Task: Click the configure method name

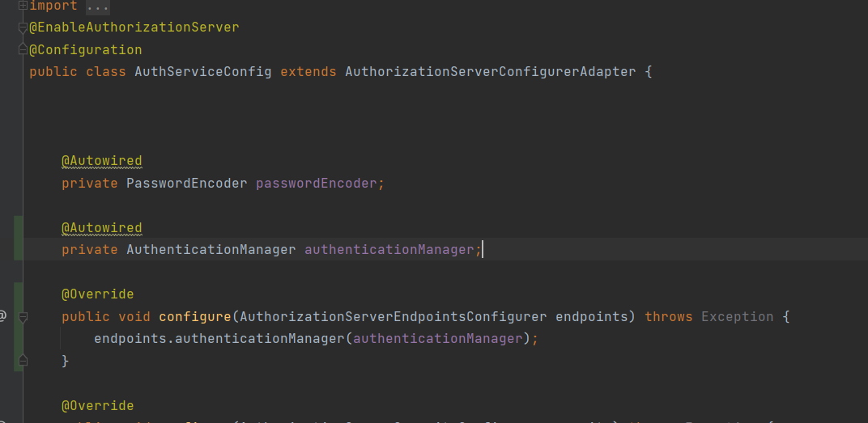Action: pyautogui.click(x=194, y=317)
